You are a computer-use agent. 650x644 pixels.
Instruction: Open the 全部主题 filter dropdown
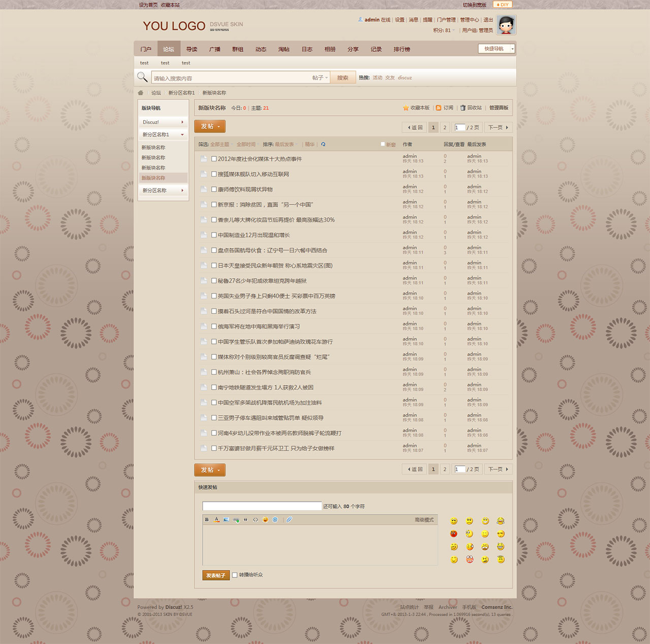221,145
